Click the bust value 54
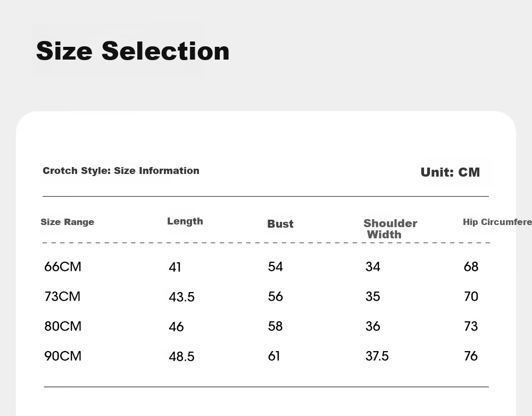The height and width of the screenshot is (416, 532). pyautogui.click(x=275, y=267)
